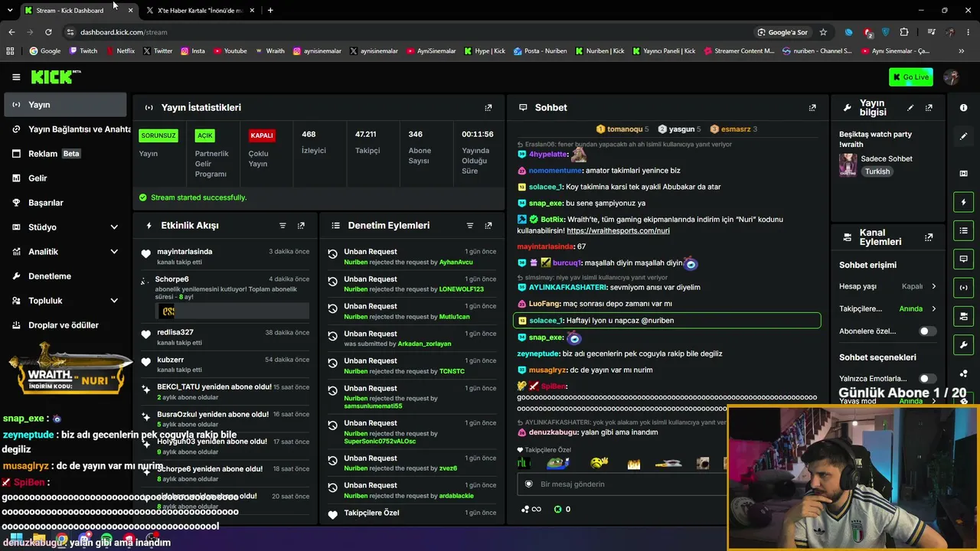Viewport: 980px width, 551px height.
Task: Toggle the Abonelere özel switch
Action: point(926,331)
